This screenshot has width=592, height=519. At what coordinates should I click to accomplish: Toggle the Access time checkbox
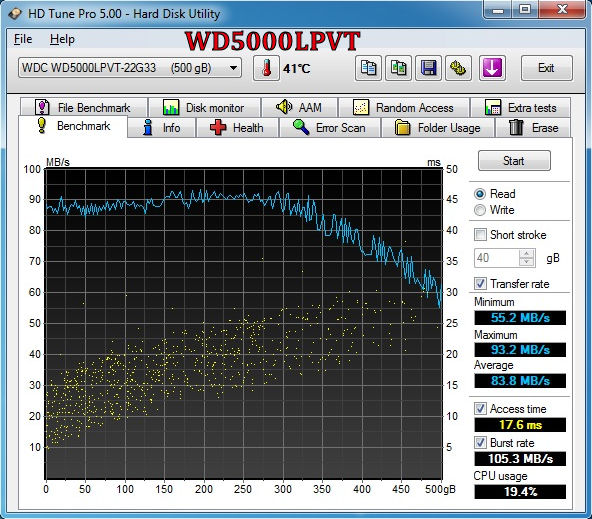pos(480,409)
